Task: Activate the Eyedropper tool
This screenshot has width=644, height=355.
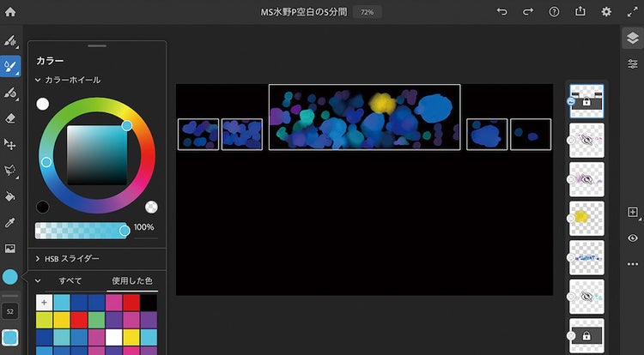Action: point(10,222)
